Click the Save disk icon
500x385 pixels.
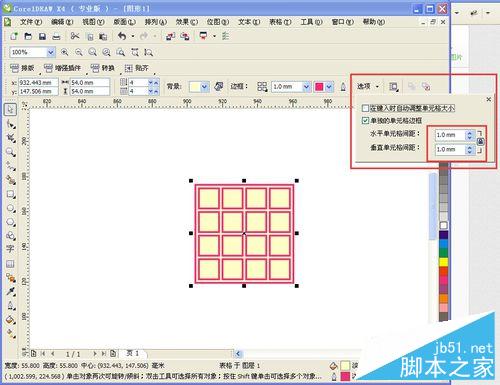tap(42, 36)
